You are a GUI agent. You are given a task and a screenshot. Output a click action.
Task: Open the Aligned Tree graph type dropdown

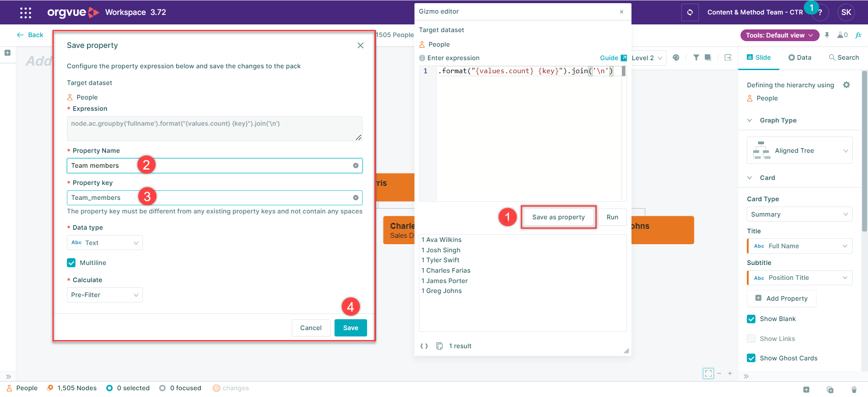800,150
